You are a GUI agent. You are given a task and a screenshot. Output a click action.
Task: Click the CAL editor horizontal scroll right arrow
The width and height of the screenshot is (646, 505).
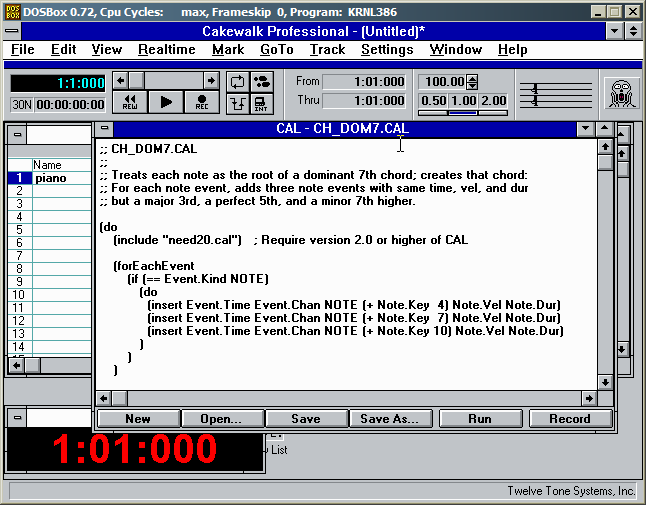[x=589, y=398]
